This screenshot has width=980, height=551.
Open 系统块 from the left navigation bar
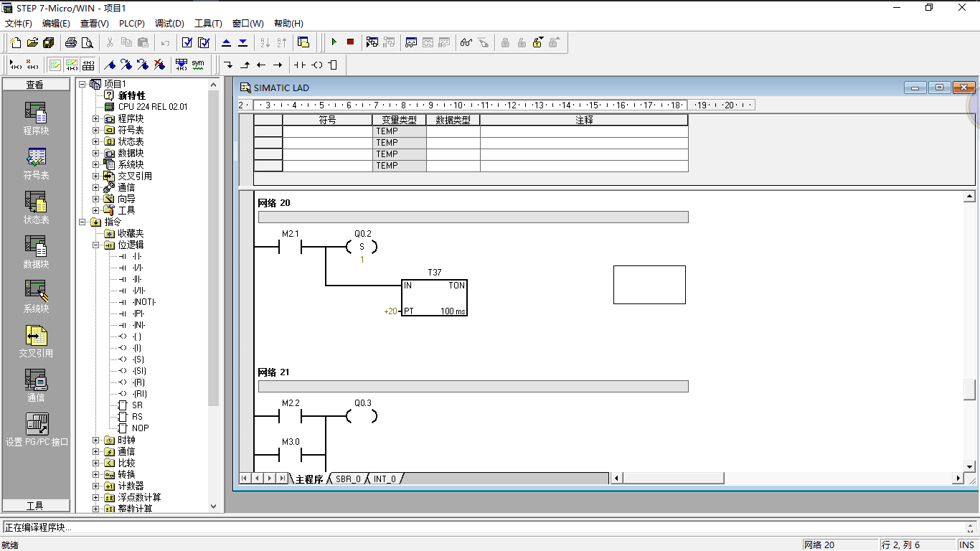click(x=36, y=296)
